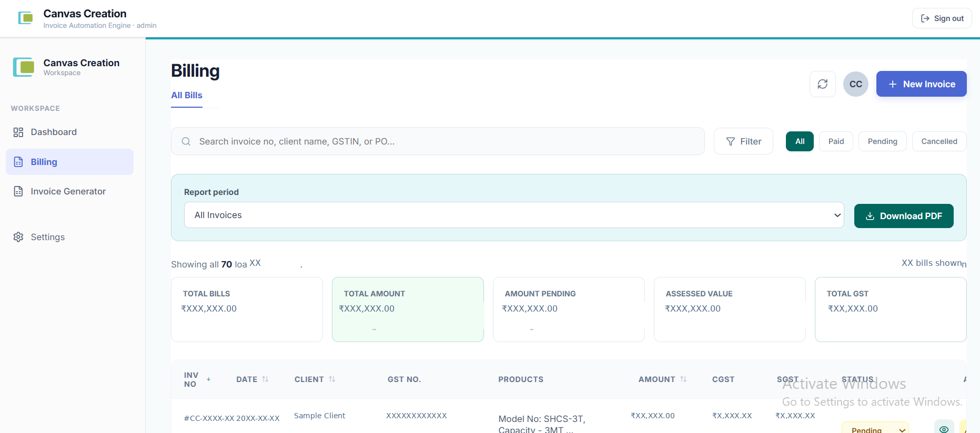Open Invoice Generator from the sidebar
Screen dimensions: 980x433
pyautogui.click(x=69, y=191)
